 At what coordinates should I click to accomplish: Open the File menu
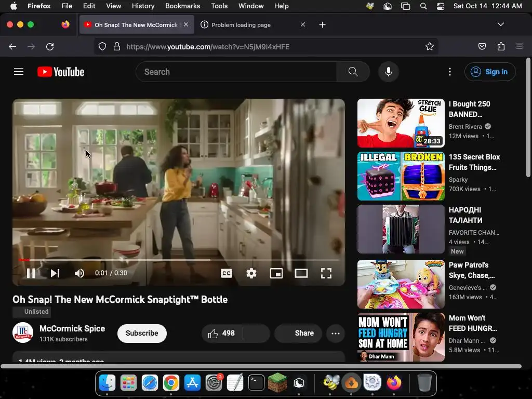66,6
